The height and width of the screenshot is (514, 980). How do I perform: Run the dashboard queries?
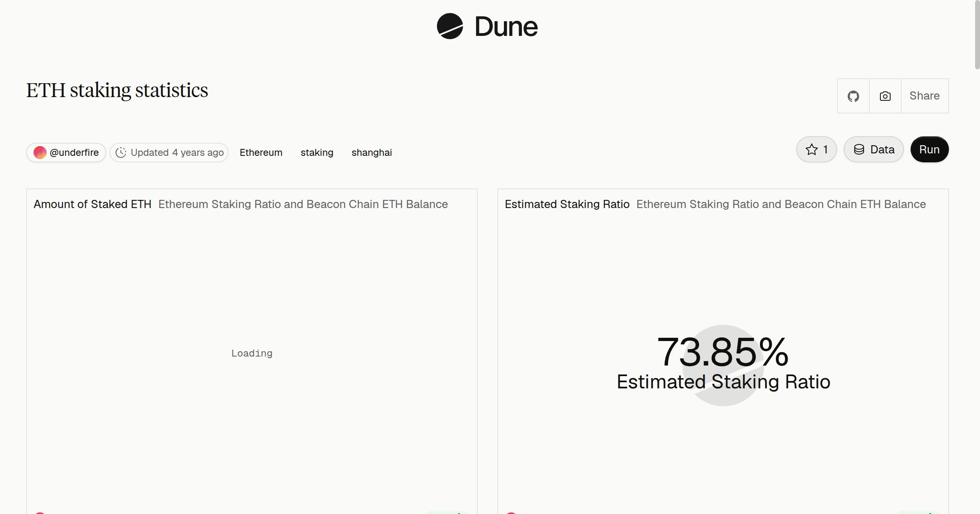click(929, 149)
